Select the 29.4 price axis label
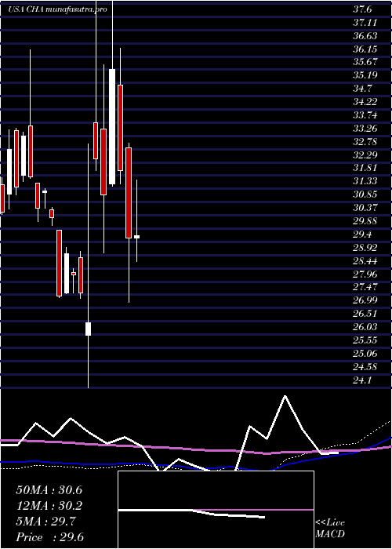Viewport: 392px width, 549px height. (362, 235)
